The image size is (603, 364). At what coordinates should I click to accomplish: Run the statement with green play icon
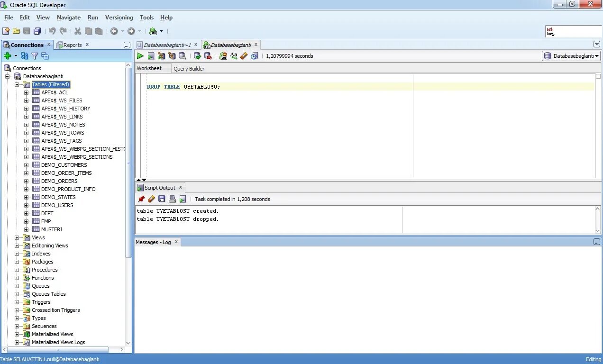tap(140, 56)
